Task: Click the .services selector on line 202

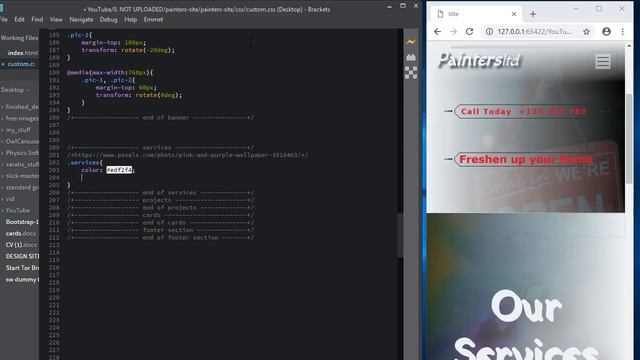Action: [84, 162]
